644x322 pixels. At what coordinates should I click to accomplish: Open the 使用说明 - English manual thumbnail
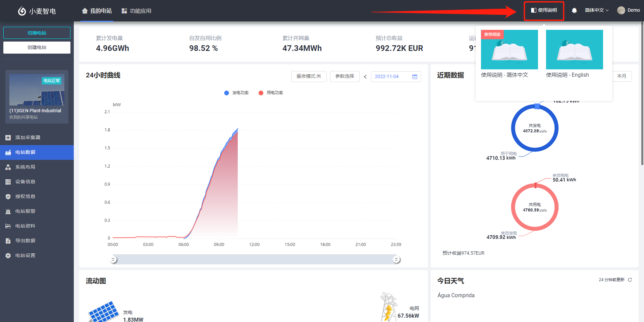click(574, 50)
